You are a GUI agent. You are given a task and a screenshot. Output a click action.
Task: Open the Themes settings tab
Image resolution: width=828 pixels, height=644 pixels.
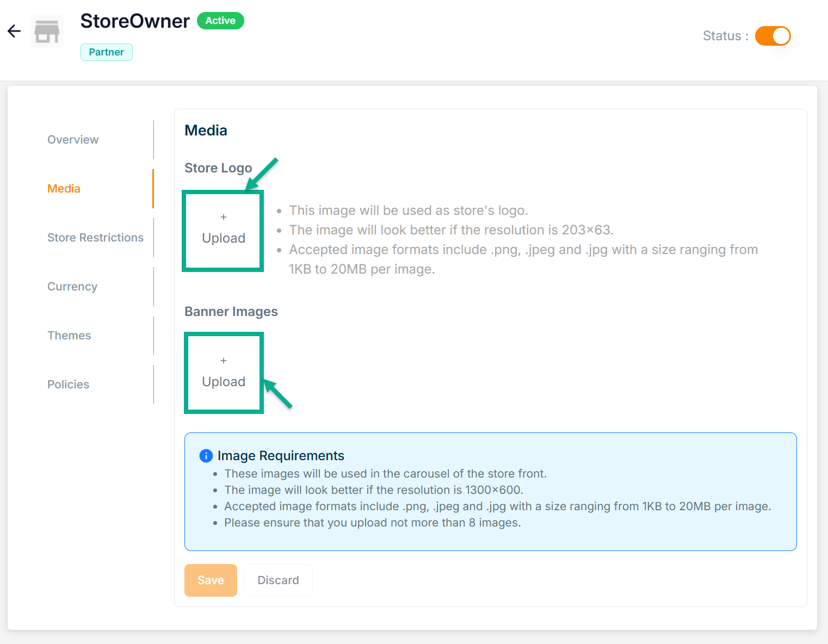tap(69, 336)
